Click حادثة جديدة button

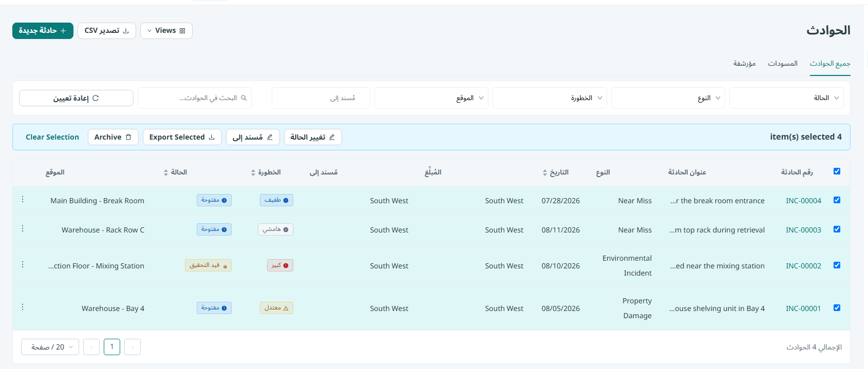(x=43, y=31)
